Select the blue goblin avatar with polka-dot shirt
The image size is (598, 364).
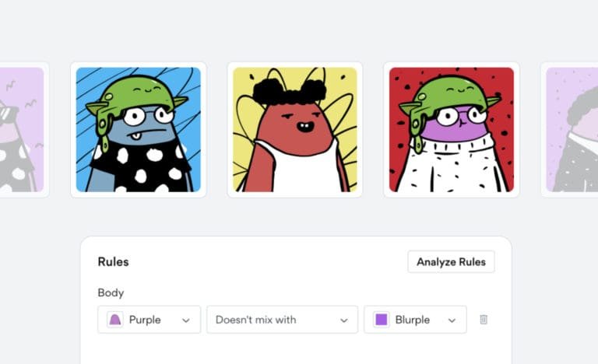point(138,130)
